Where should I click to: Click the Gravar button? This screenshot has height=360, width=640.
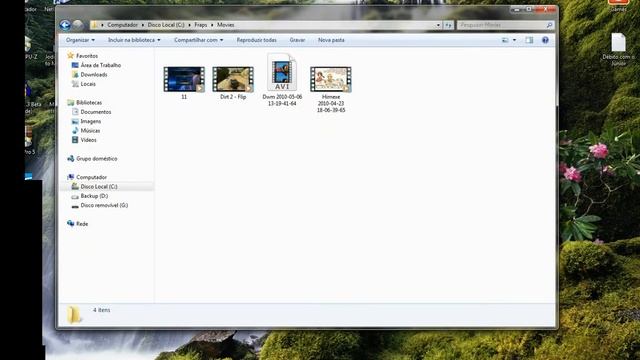coord(297,40)
